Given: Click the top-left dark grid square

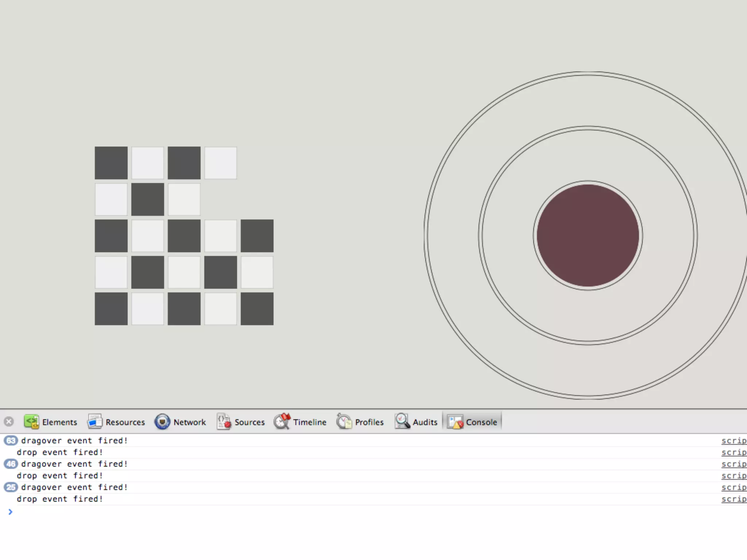Looking at the screenshot, I should tap(111, 163).
